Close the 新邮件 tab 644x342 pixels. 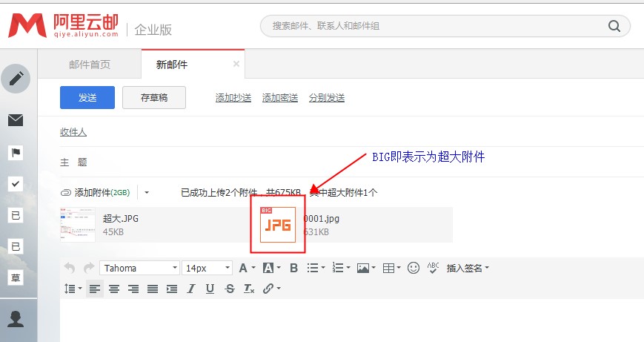pyautogui.click(x=236, y=64)
